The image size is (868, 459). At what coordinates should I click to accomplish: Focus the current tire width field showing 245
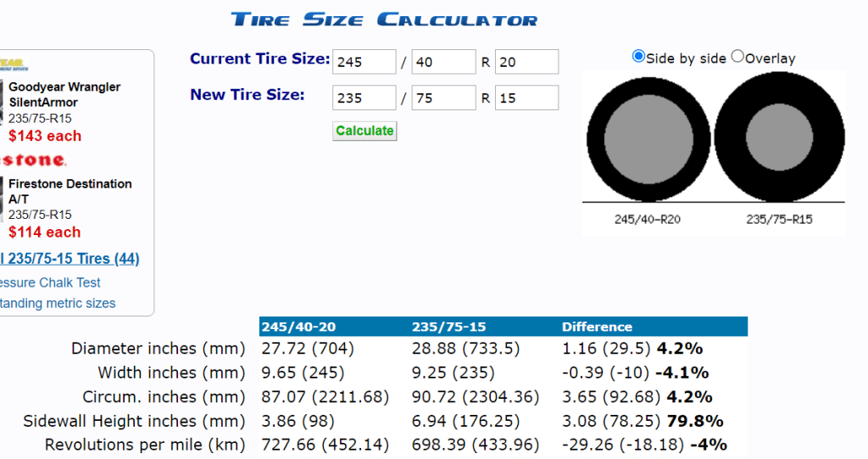point(364,62)
